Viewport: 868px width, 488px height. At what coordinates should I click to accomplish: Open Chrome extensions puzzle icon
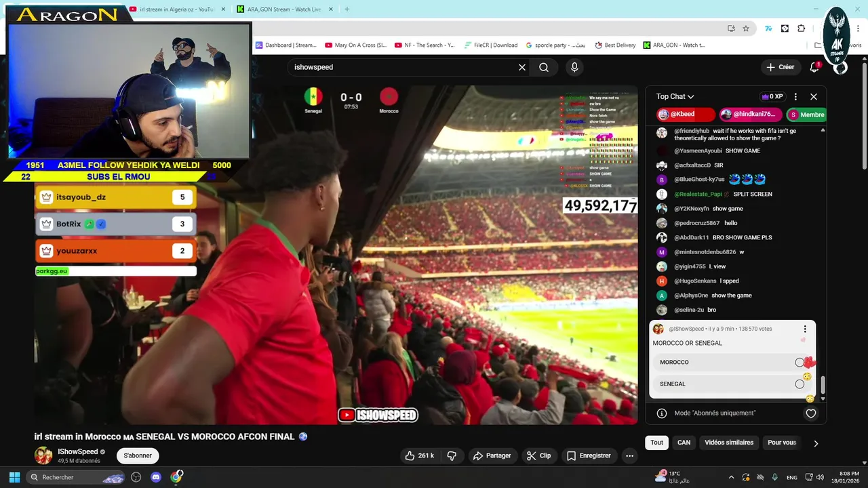point(801,28)
